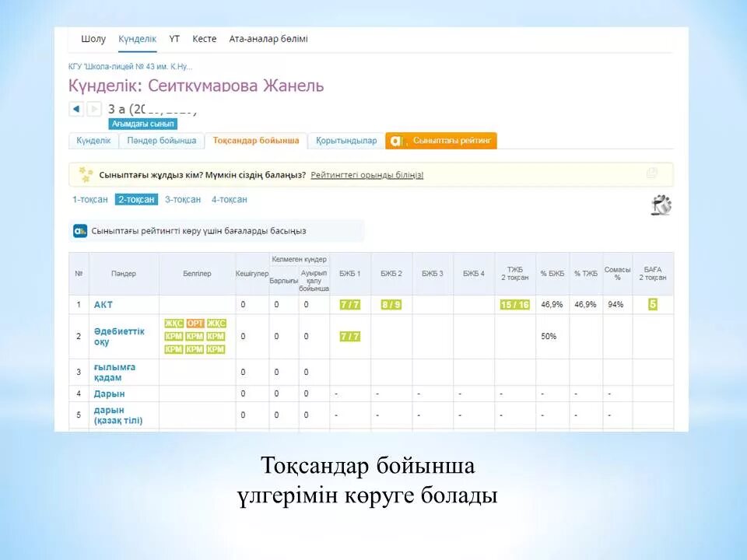Screen dimensions: 747x560
Task: Click the copy icon beside the banner
Action: click(x=651, y=173)
